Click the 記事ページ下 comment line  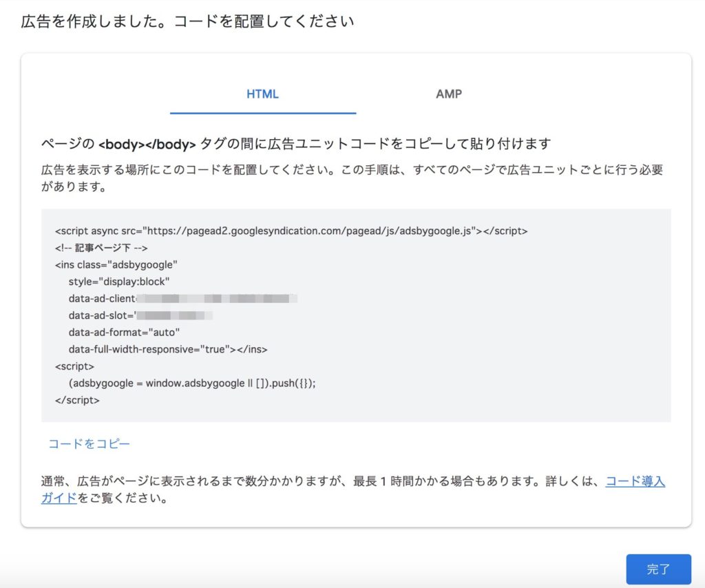click(101, 248)
